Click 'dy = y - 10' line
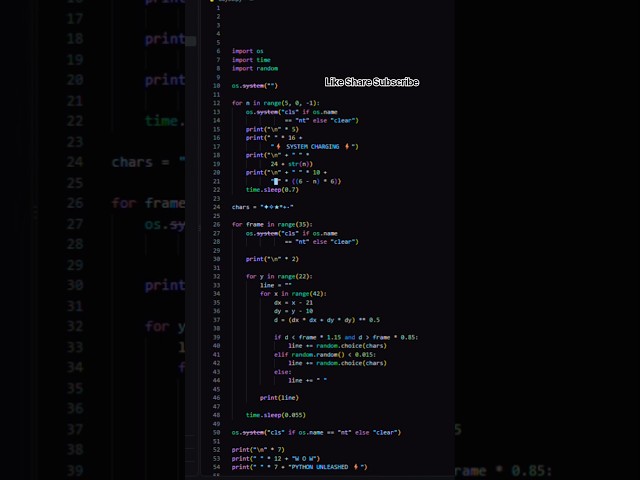Screen dimensions: 640x480 click(293, 311)
